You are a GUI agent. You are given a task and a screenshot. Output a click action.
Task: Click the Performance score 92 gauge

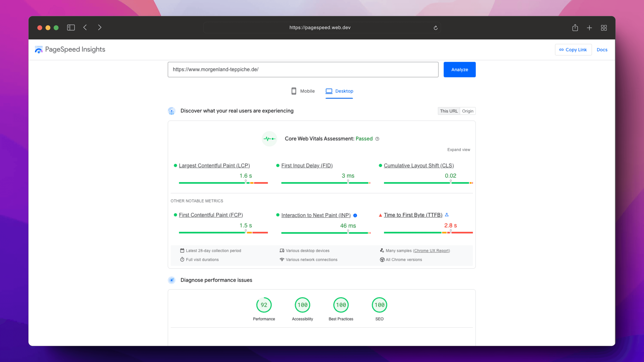pos(264,305)
